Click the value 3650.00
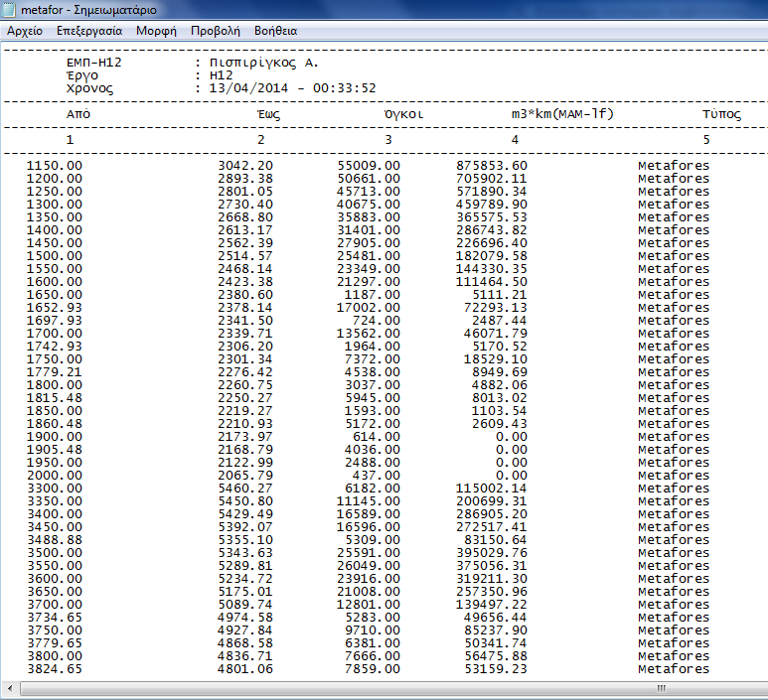The height and width of the screenshot is (700, 768). tap(55, 592)
